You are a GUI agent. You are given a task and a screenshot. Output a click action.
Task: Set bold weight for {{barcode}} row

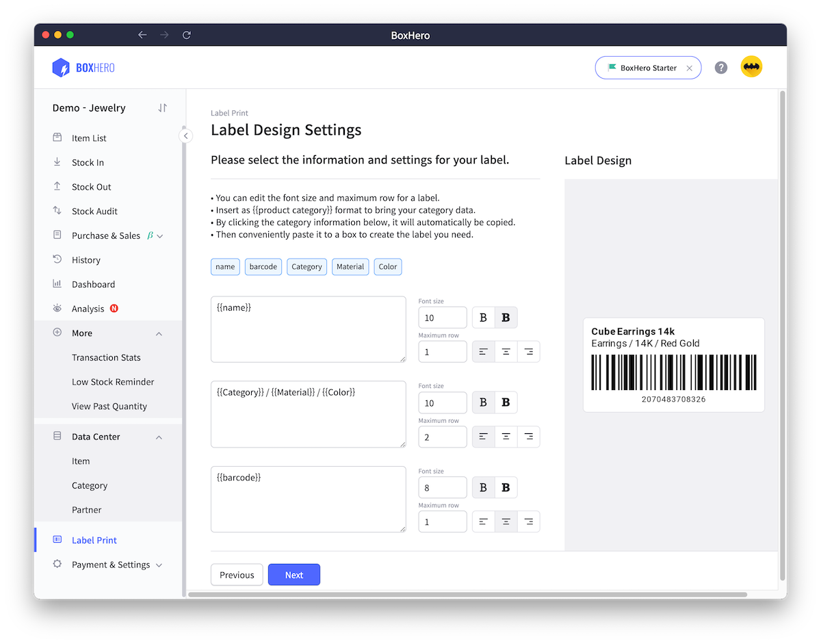[506, 487]
